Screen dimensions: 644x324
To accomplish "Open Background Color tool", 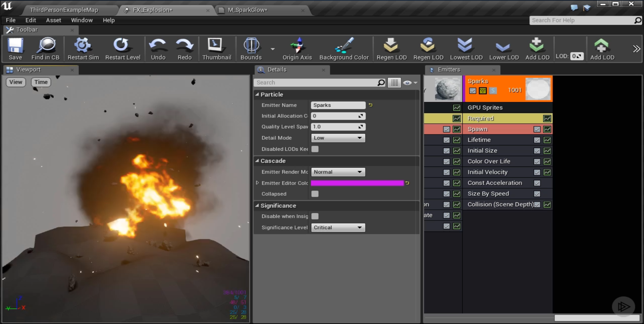I will tap(344, 49).
